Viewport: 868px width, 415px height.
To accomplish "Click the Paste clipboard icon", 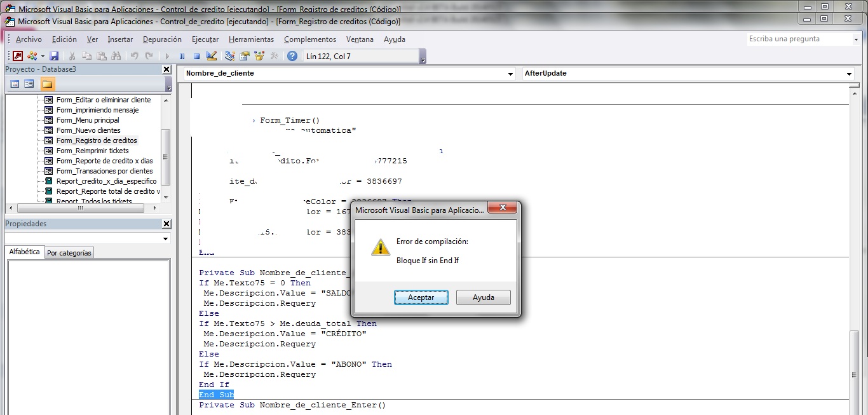I will point(102,56).
